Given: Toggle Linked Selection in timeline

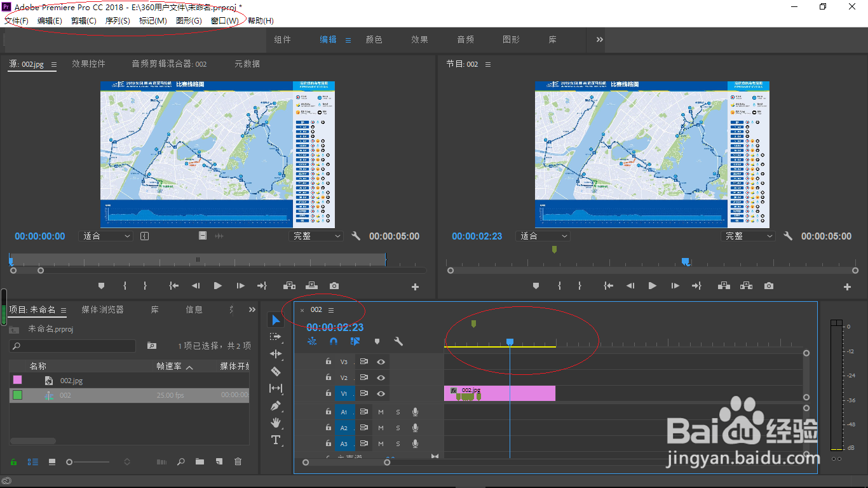Looking at the screenshot, I should click(x=355, y=341).
